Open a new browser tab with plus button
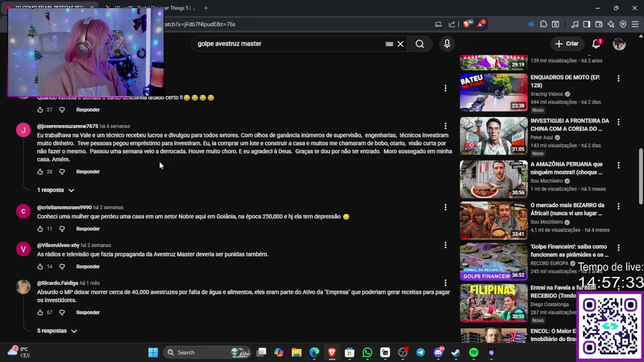The height and width of the screenshot is (362, 644). point(206,8)
